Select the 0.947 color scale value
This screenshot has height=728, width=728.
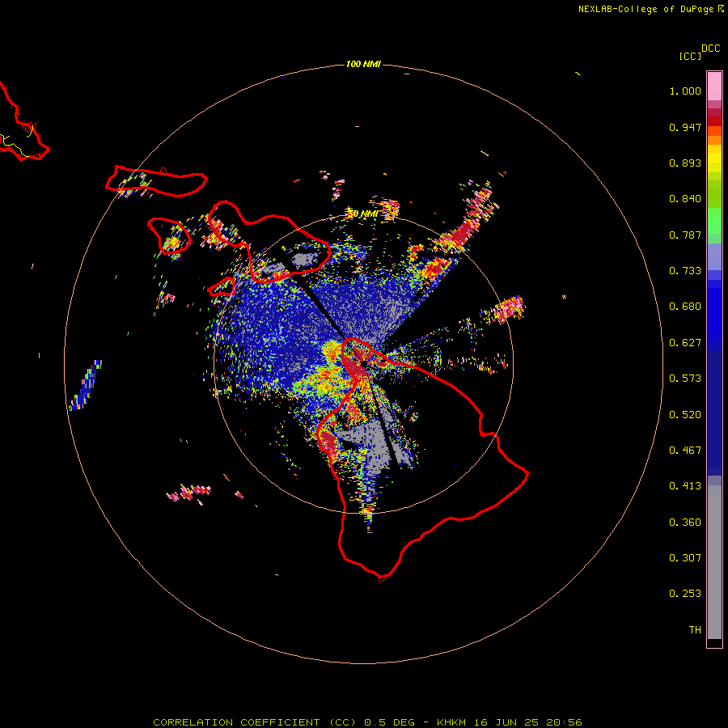(x=685, y=127)
